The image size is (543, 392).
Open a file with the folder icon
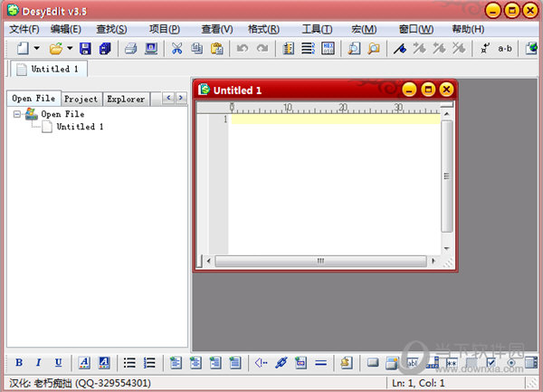(x=56, y=48)
